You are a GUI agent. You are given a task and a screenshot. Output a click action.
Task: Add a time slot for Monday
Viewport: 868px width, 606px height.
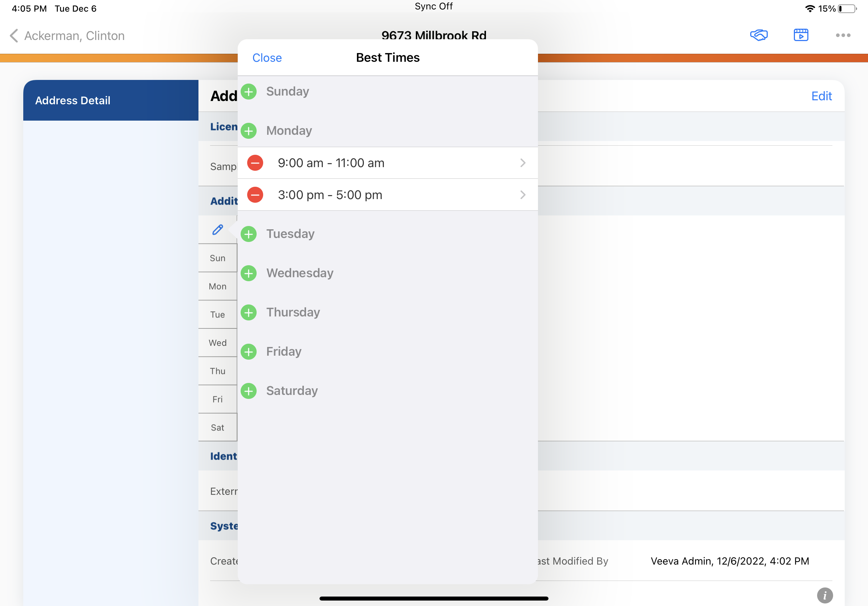pos(249,131)
